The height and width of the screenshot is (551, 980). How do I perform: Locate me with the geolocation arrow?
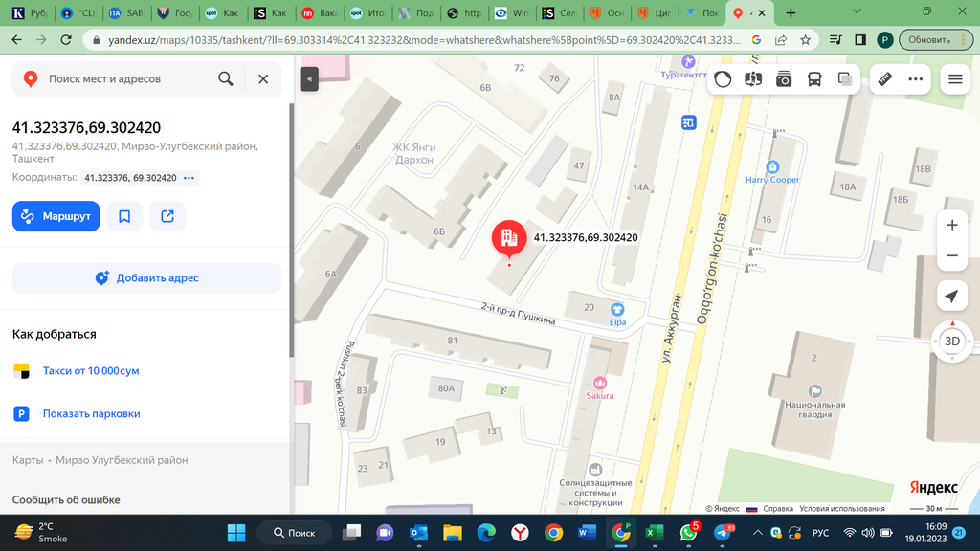click(x=951, y=297)
